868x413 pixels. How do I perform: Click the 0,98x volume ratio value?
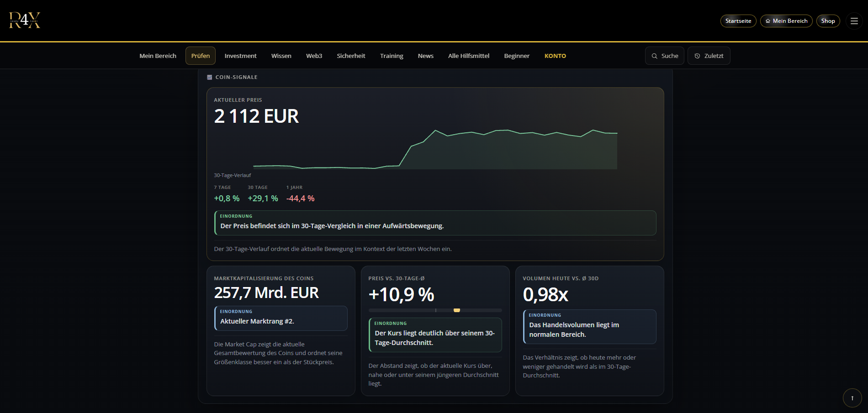[x=545, y=294]
